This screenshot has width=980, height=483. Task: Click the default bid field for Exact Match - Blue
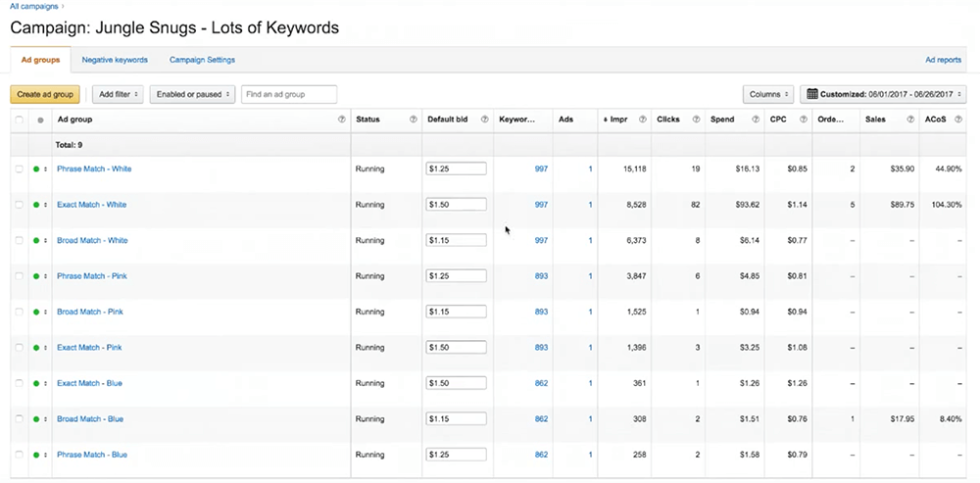(x=457, y=383)
